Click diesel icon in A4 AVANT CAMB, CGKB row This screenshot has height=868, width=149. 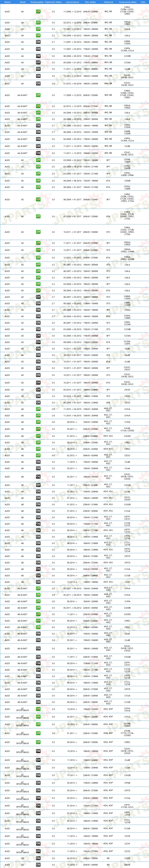(38, 132)
